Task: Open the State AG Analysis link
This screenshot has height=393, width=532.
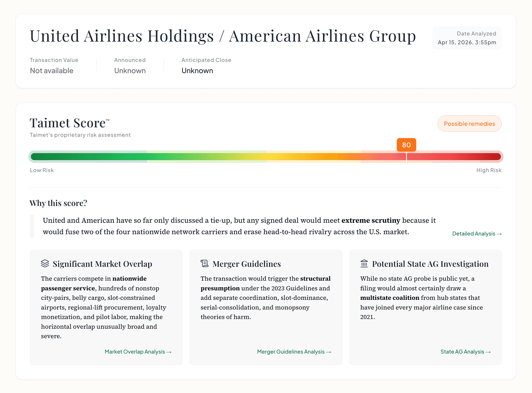Action: [466, 352]
